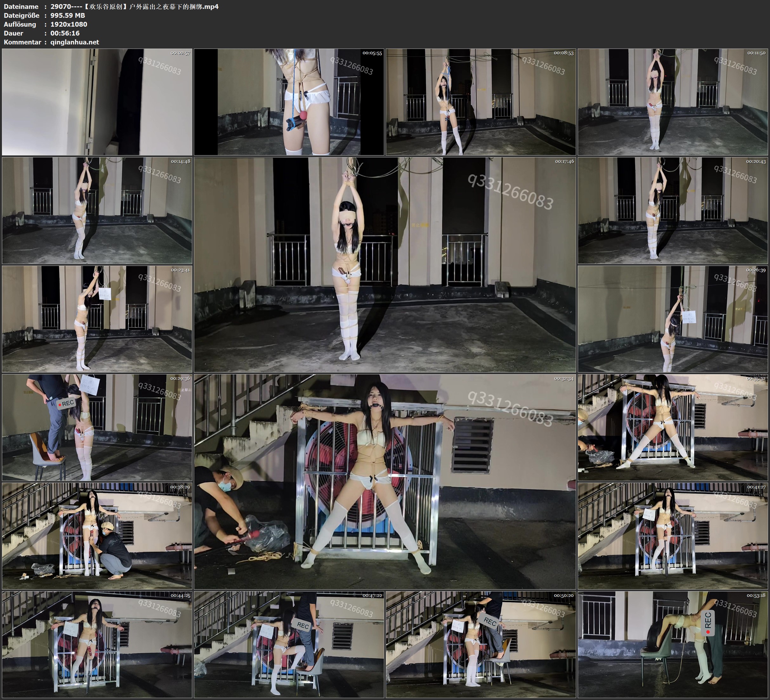Screen dimensions: 770x700
Task: Click the thumbnail labeled 00:20:43
Action: 673,210
